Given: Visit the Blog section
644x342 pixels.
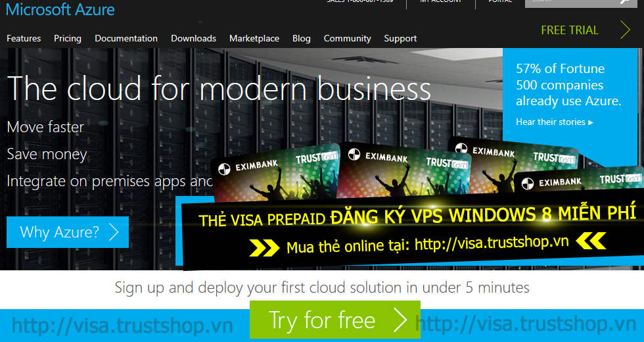Looking at the screenshot, I should pos(302,38).
